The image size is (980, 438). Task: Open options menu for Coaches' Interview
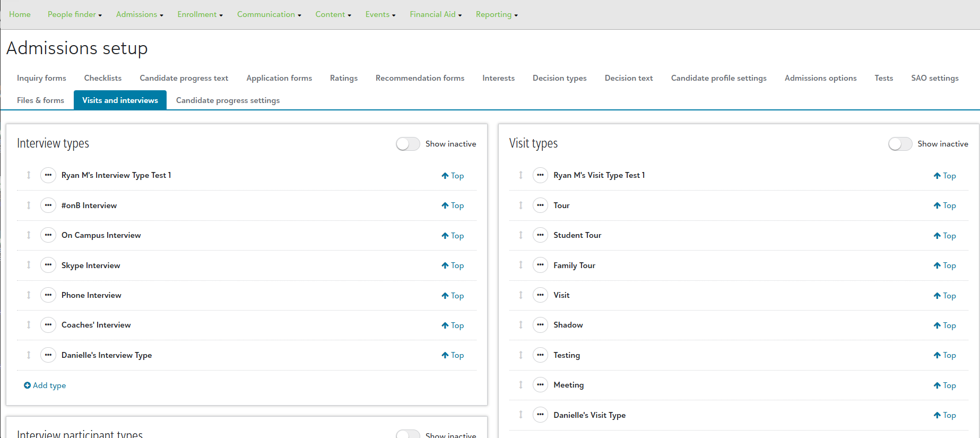point(48,325)
